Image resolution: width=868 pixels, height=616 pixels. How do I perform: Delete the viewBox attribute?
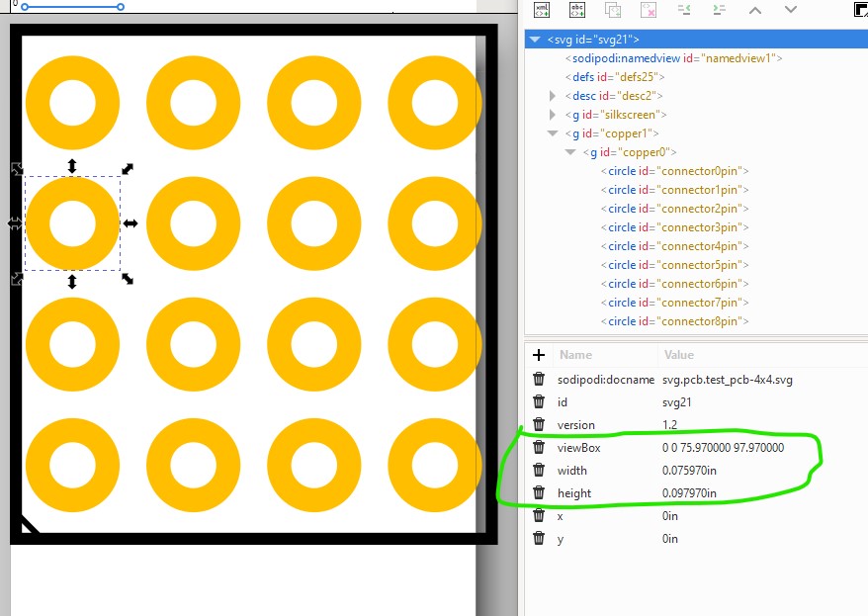pos(539,448)
